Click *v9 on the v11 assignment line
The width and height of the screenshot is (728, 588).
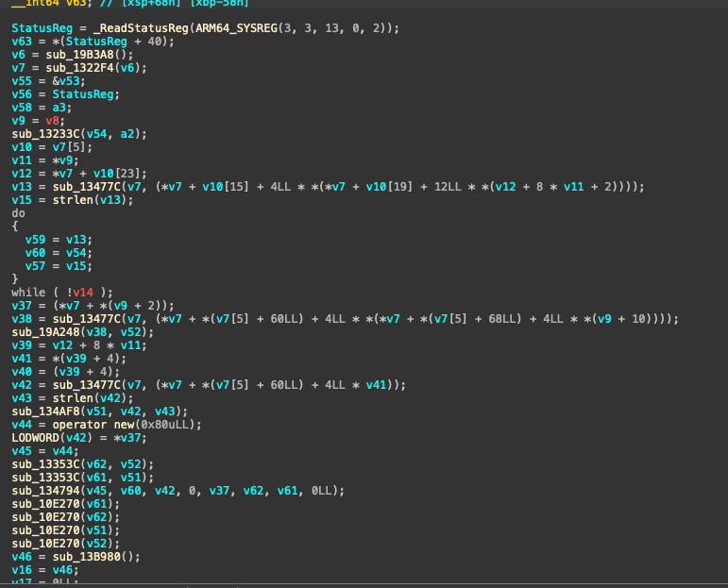pos(62,160)
